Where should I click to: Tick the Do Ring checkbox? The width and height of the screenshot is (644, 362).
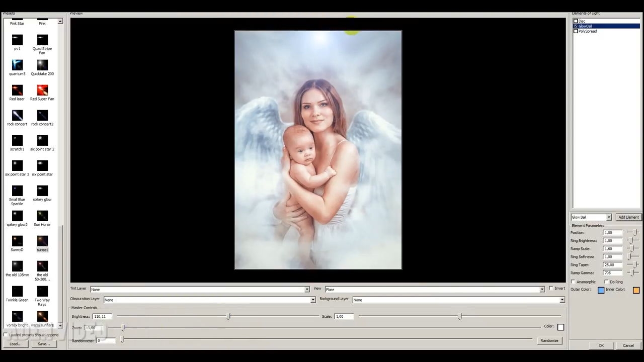click(606, 282)
